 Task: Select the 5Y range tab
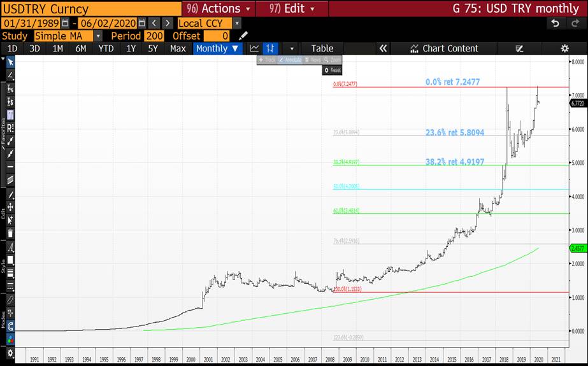[153, 48]
